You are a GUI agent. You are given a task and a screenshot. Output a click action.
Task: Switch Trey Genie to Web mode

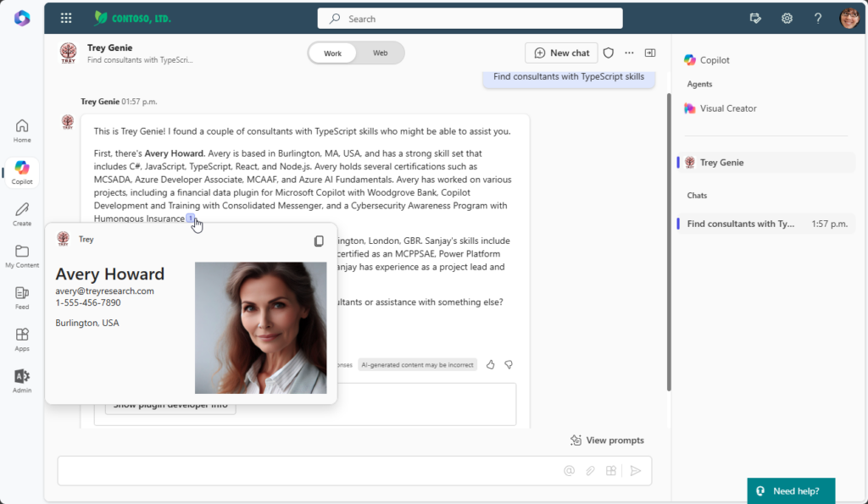[x=380, y=53]
